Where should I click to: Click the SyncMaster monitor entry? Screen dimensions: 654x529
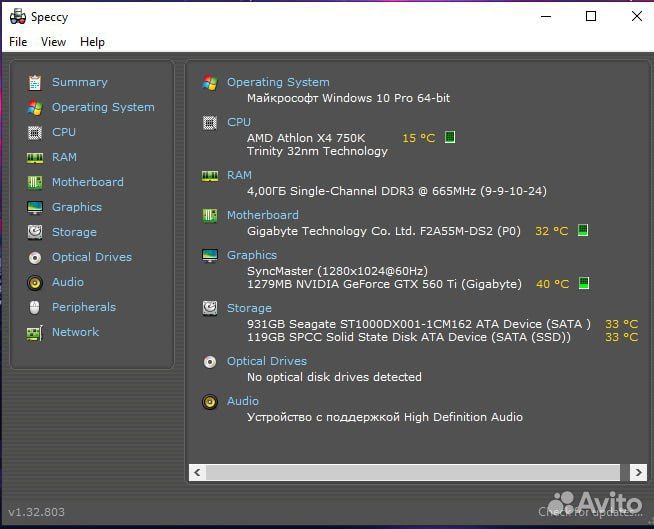[337, 271]
